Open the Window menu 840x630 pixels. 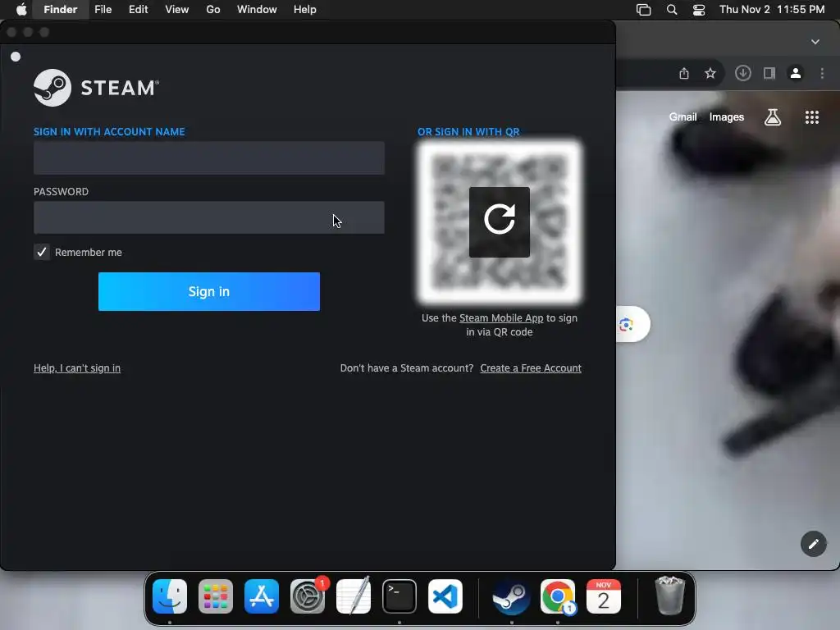tap(257, 9)
